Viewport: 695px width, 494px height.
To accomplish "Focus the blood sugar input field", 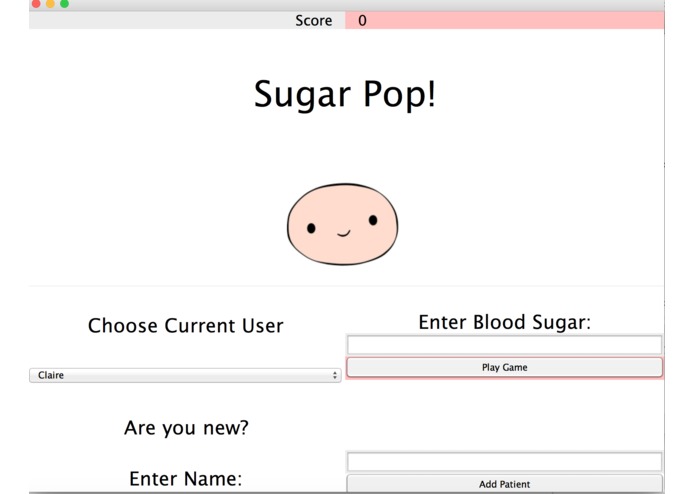I will [x=504, y=345].
